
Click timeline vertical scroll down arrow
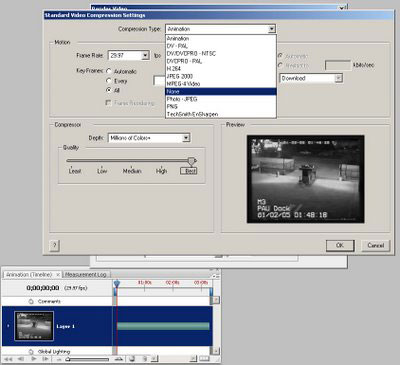216,351
